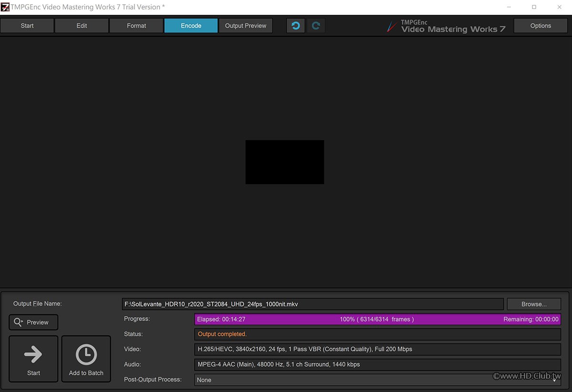The width and height of the screenshot is (572, 392).
Task: Open the Format stage tab
Action: click(x=136, y=26)
